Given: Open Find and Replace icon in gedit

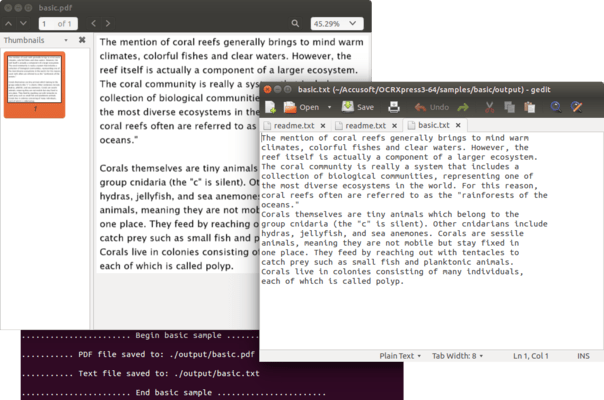Looking at the screenshot, I should tap(576, 107).
